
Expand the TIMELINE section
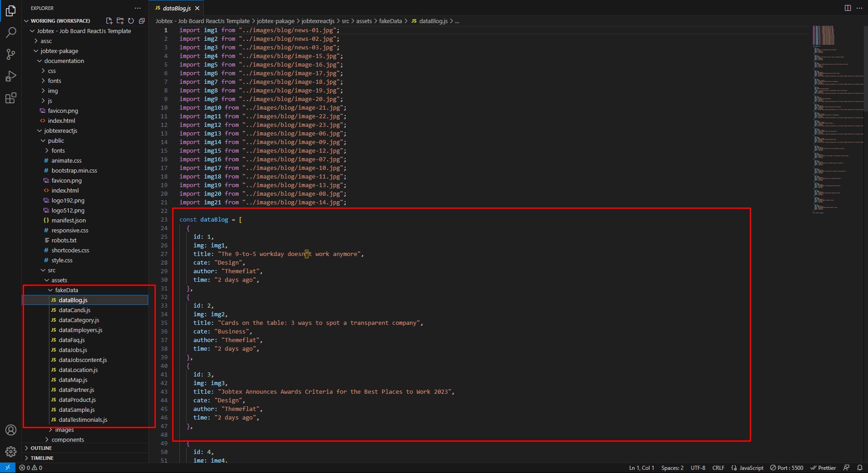(x=42, y=458)
